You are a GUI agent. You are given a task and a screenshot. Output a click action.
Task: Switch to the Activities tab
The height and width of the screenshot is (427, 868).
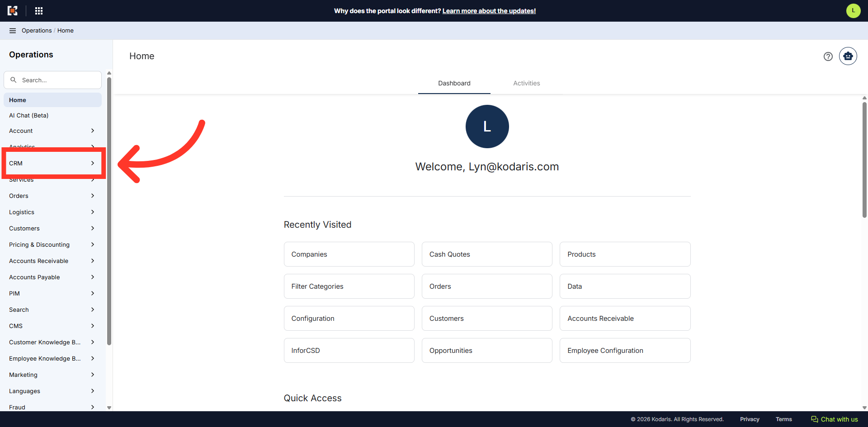526,83
